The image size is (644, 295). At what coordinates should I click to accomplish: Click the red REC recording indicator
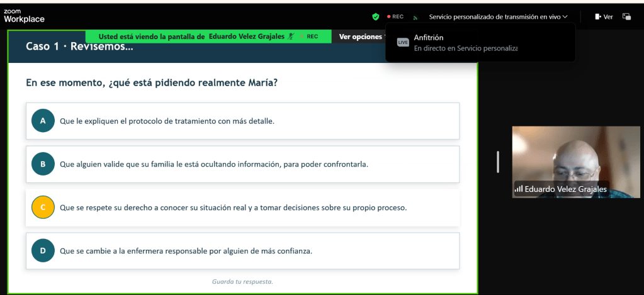(x=395, y=17)
